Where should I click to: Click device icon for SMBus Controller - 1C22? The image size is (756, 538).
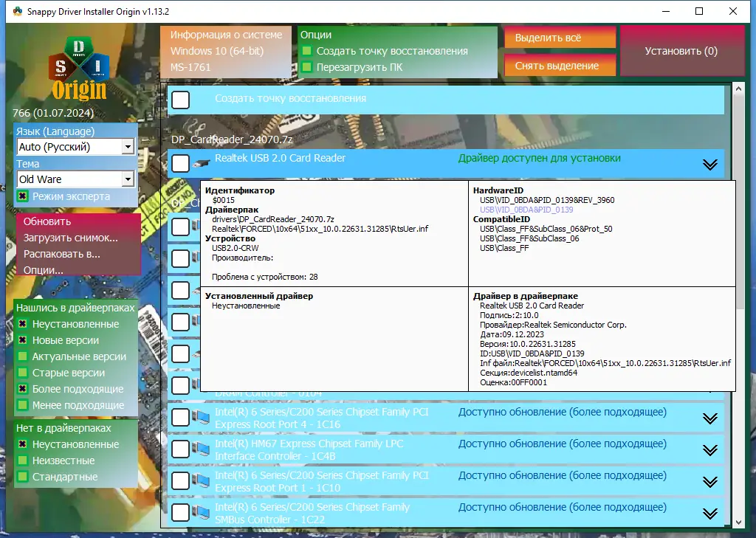(201, 513)
